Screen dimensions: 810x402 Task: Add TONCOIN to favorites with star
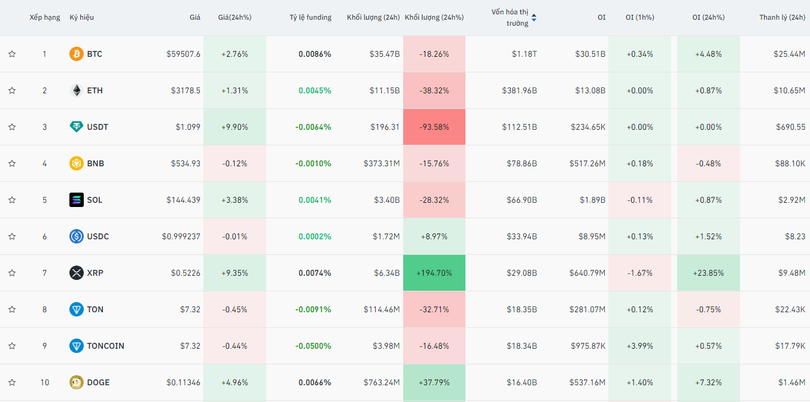click(12, 346)
